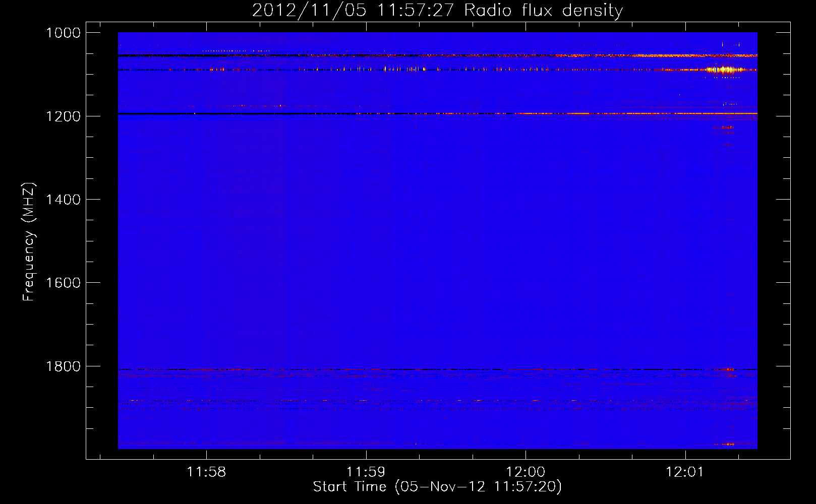
Task: Click the bright horizontal band near 1195 MHz
Action: (438, 114)
